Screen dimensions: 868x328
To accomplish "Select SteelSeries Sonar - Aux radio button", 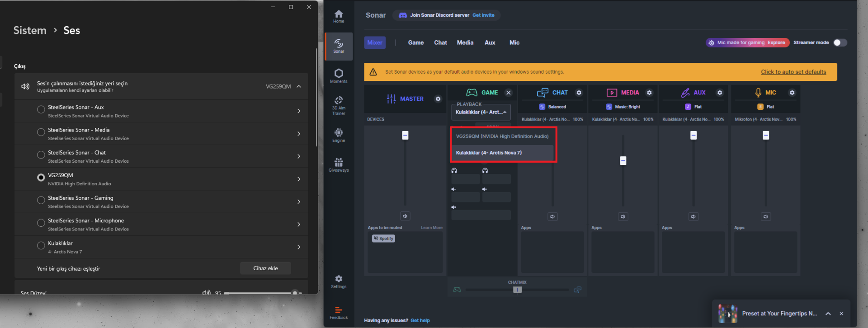I will 41,109.
